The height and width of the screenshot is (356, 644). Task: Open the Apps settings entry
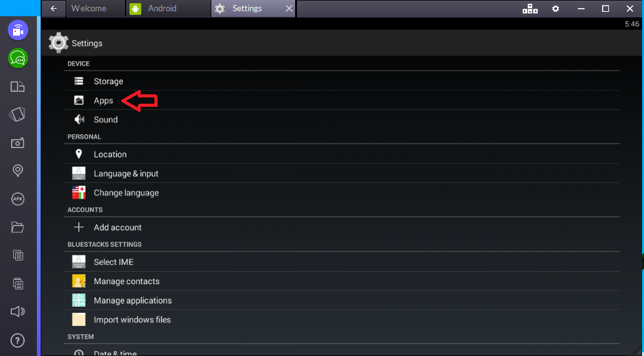[x=341, y=100]
